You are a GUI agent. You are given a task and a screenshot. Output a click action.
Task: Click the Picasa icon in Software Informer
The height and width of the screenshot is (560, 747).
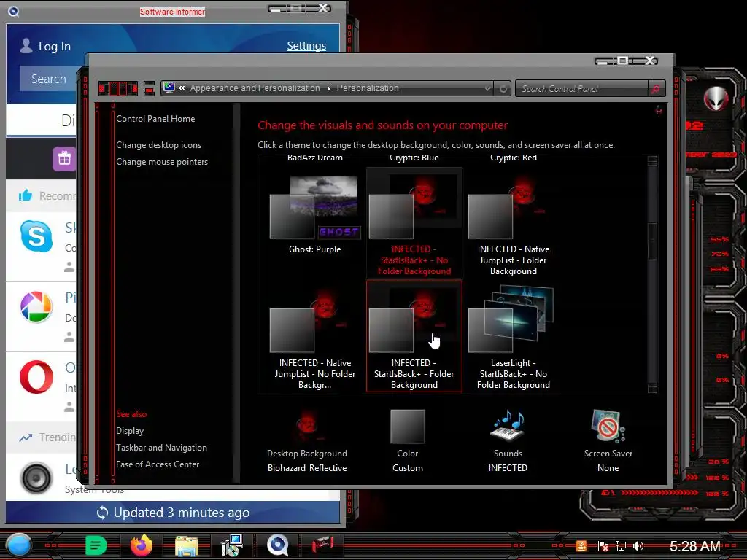(36, 306)
